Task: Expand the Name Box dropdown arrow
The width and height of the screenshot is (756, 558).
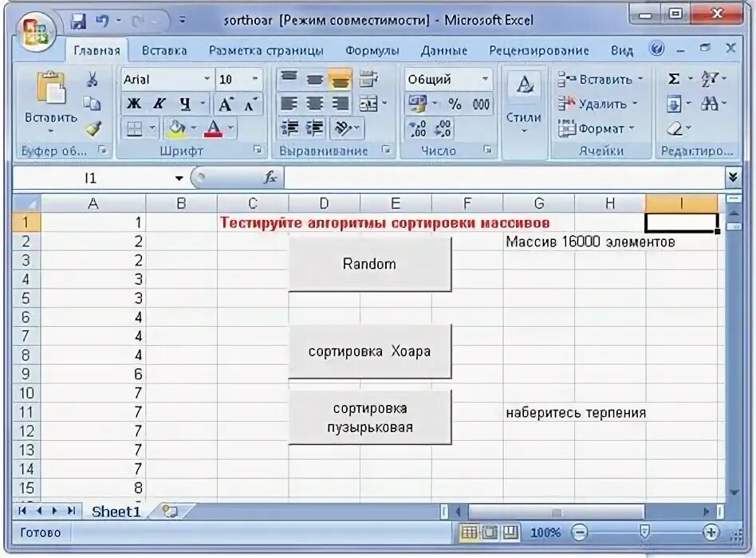Action: click(179, 179)
